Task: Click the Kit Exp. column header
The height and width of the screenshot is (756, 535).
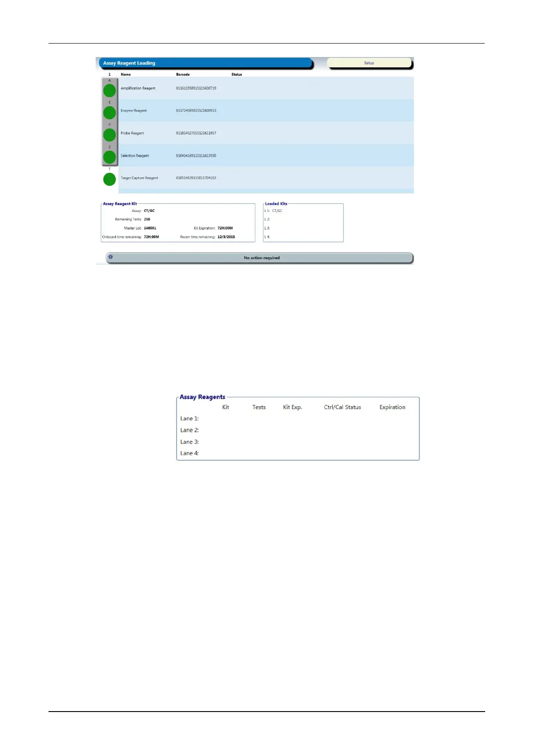Action: pyautogui.click(x=292, y=408)
